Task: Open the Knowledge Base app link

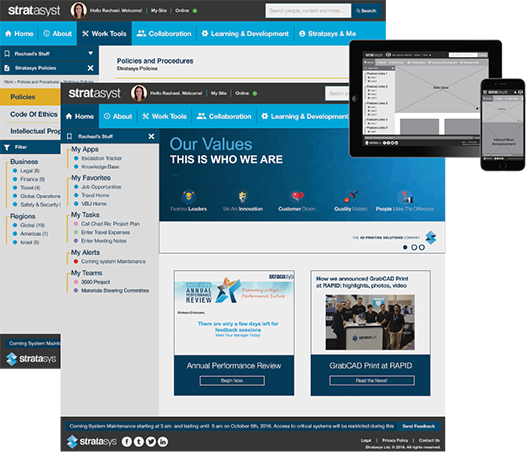Action: coord(100,167)
